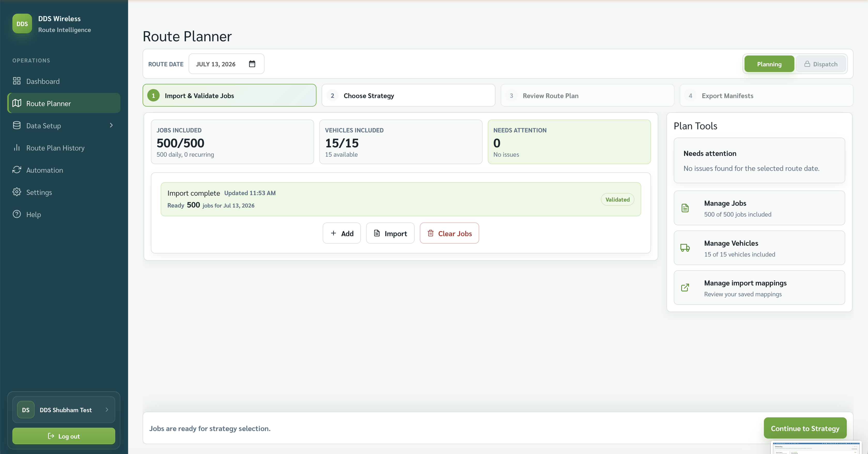Open Settings from the sidebar
868x454 pixels.
point(64,192)
